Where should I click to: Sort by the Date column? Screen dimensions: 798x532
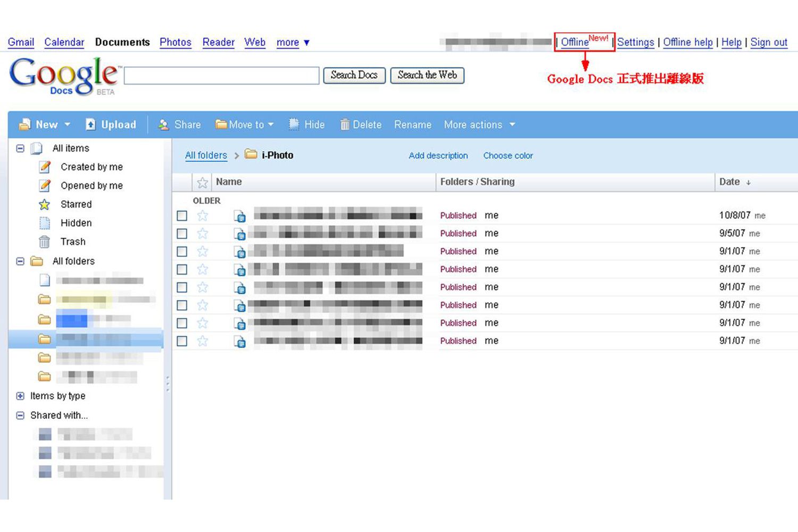pyautogui.click(x=735, y=182)
